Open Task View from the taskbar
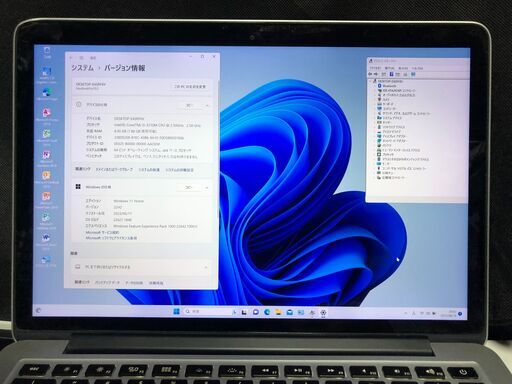Screen dimensions: 512x384 point(244,312)
